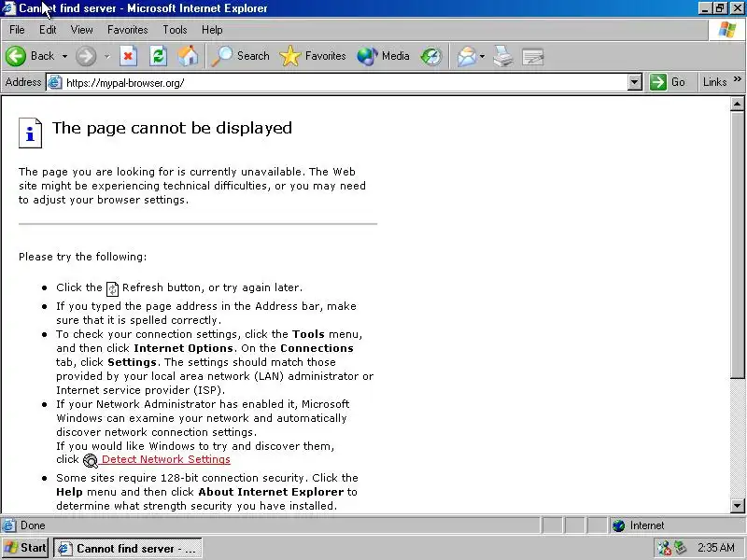Click the 2:35 AM tray clock
Image resolution: width=747 pixels, height=560 pixels.
tap(716, 548)
